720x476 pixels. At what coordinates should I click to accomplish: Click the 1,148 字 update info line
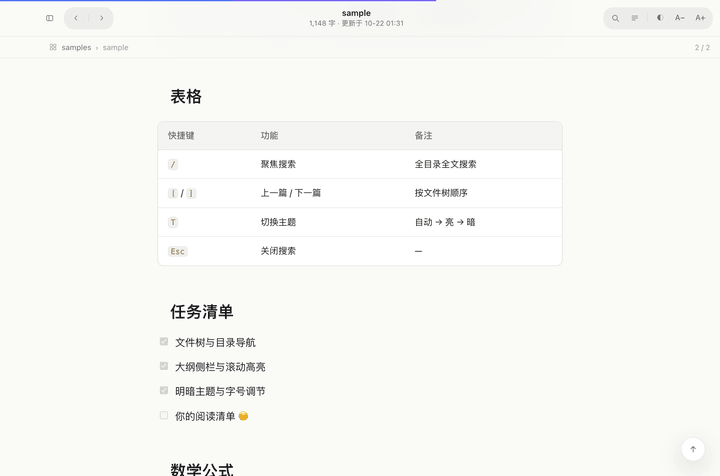tap(356, 23)
